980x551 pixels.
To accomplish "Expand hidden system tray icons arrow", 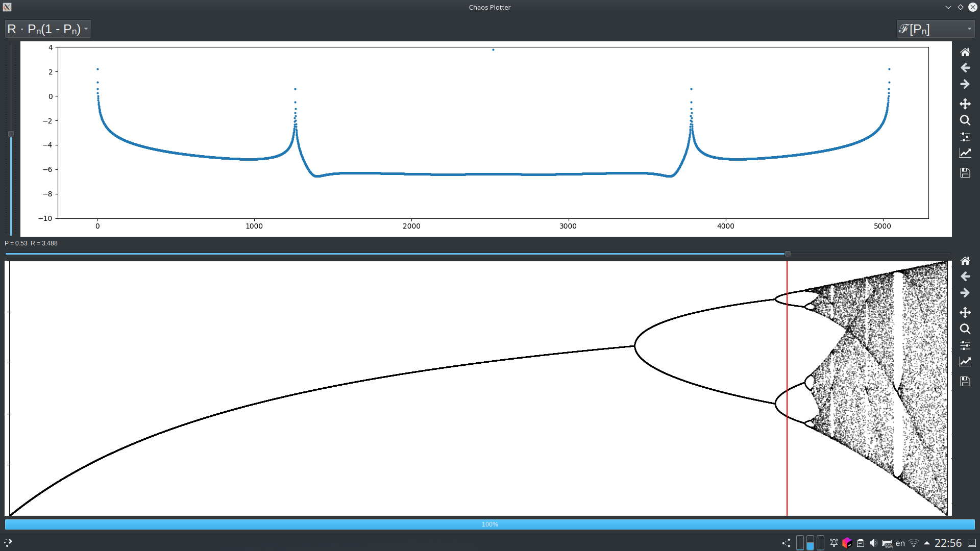I will click(927, 543).
